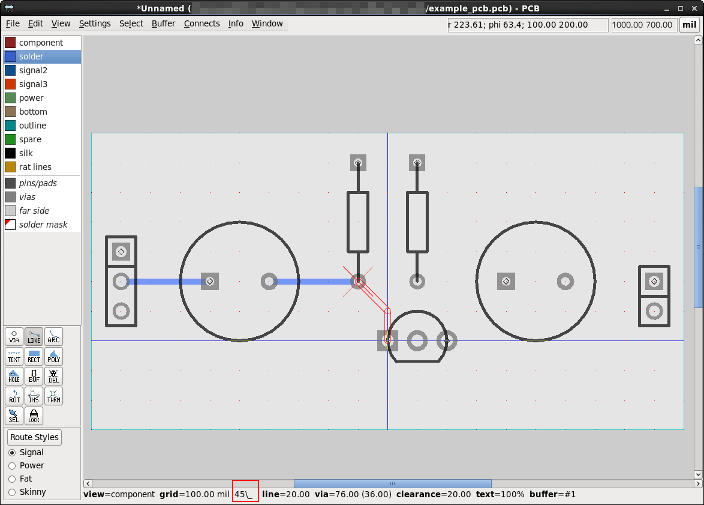Screen dimensions: 704x505
Task: Toggle the silk layer color swatch
Action: coord(10,153)
